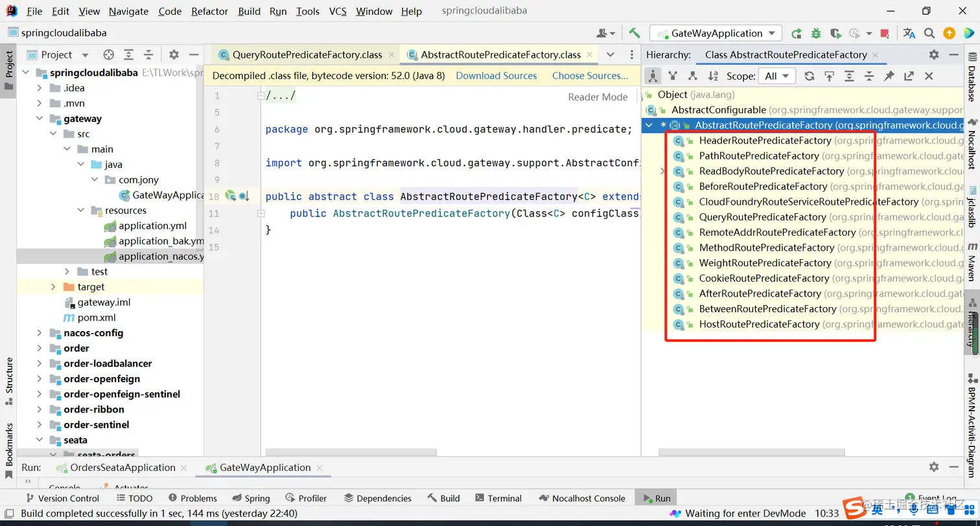Start debugging with the bug icon

(x=816, y=33)
